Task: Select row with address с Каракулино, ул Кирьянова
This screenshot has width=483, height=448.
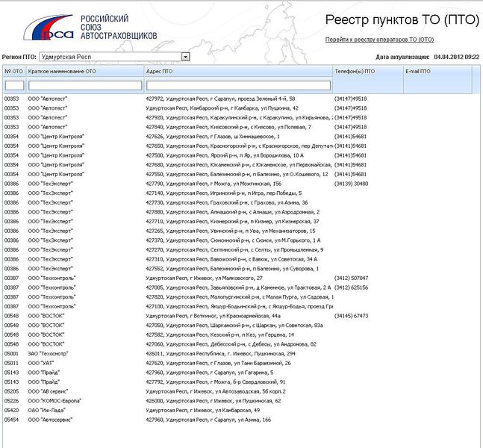Action: pyautogui.click(x=241, y=118)
